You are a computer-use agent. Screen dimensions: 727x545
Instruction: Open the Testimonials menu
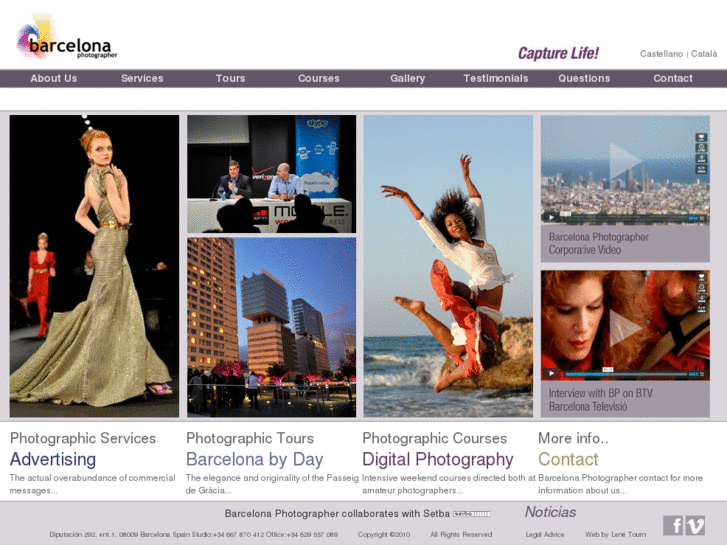[x=496, y=78]
